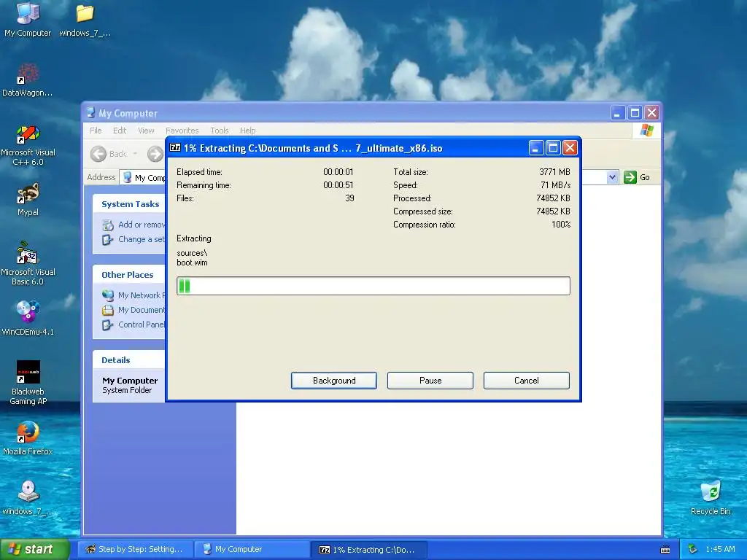Switch to Step by Step taskbar item

(135, 549)
